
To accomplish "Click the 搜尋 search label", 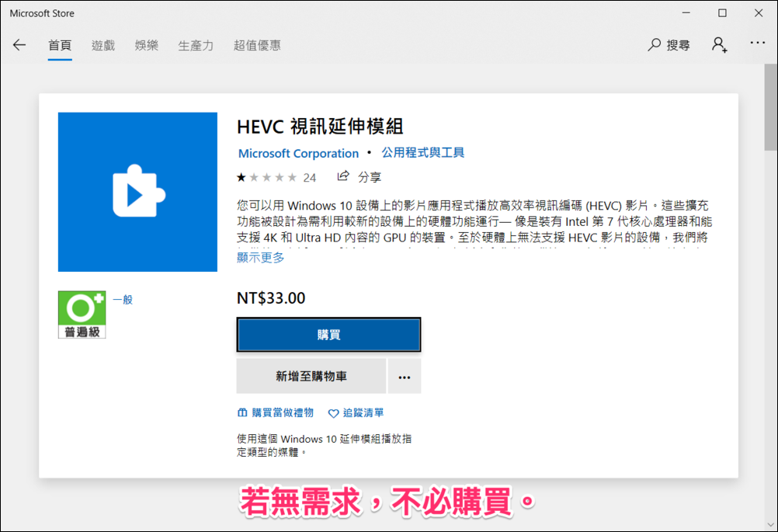I will pos(678,45).
